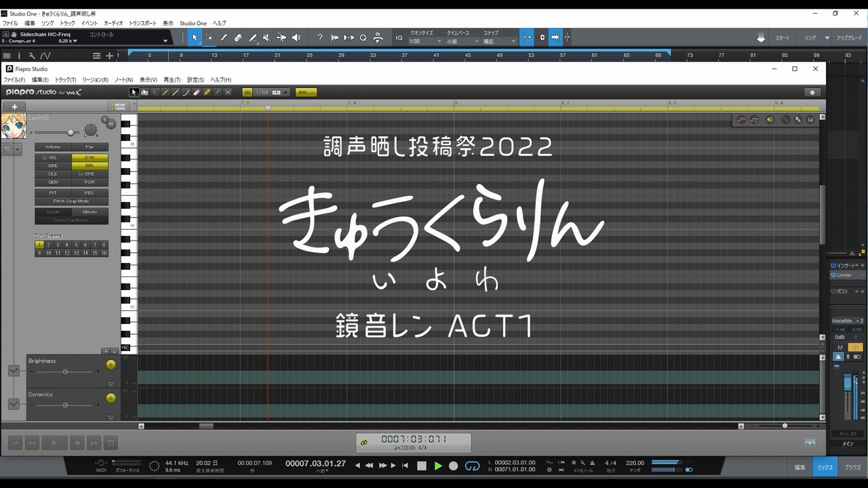Toggle the OPE parameter button
868x488 pixels.
point(90,174)
